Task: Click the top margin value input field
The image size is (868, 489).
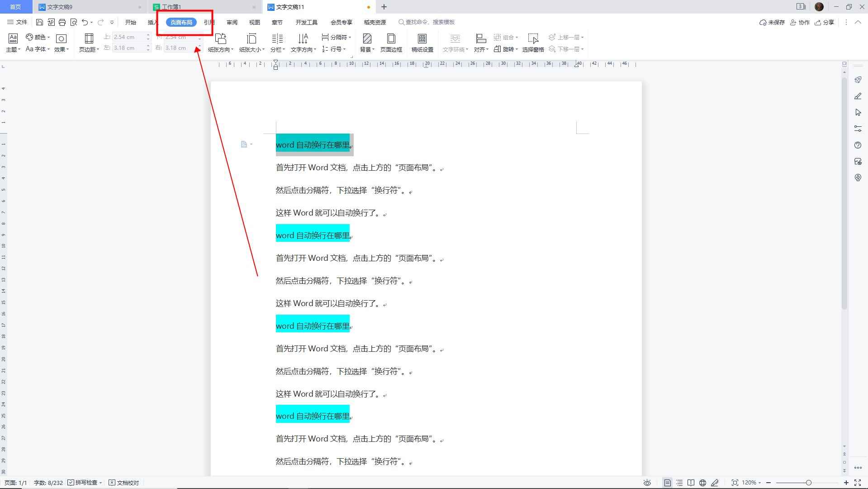Action: pos(129,37)
